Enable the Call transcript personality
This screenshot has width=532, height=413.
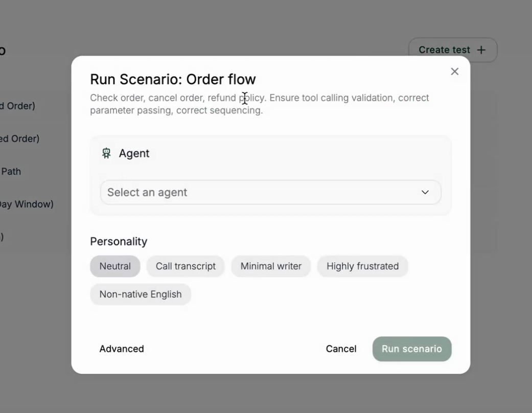coord(186,266)
